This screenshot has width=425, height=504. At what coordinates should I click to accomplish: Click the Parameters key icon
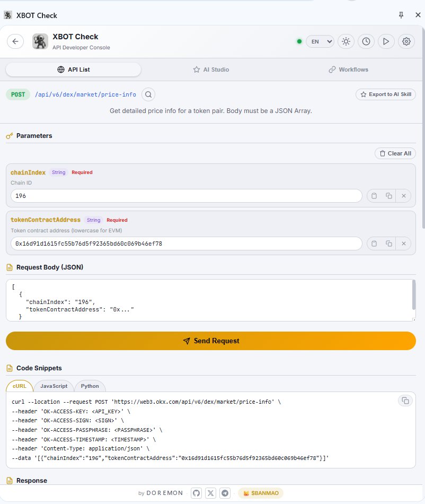click(x=10, y=136)
